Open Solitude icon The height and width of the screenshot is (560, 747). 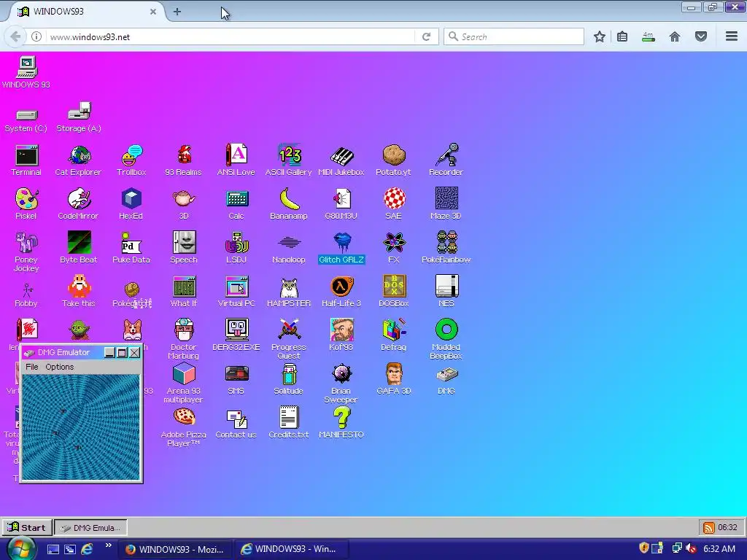289,380
